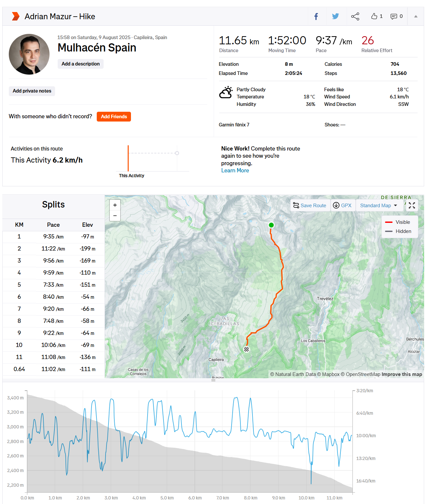Image resolution: width=430 pixels, height=504 pixels.
Task: Share activity on Twitter
Action: (x=335, y=16)
